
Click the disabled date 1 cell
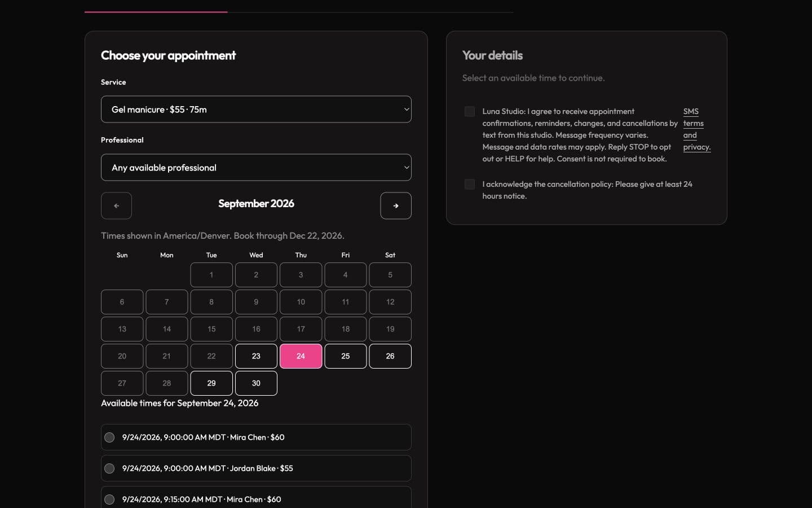(x=211, y=275)
